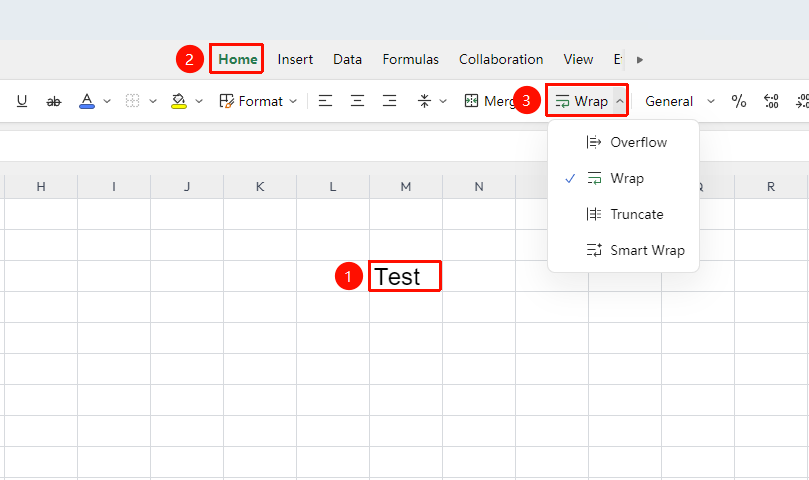
Task: Open font color dropdown arrow
Action: tap(107, 101)
